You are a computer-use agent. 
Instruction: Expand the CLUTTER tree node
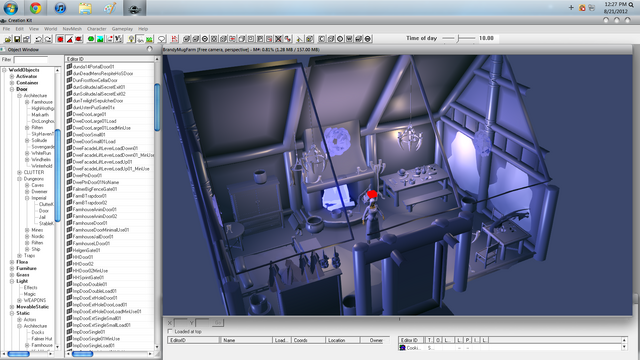coord(20,172)
